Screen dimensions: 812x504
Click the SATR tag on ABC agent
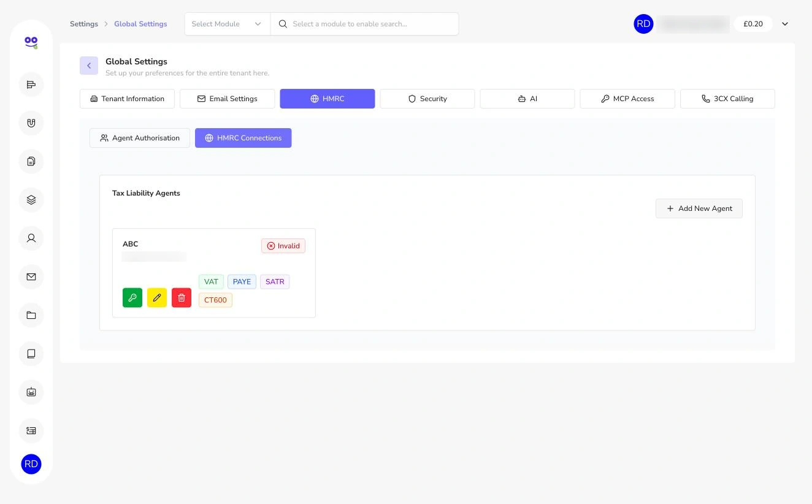pyautogui.click(x=275, y=282)
